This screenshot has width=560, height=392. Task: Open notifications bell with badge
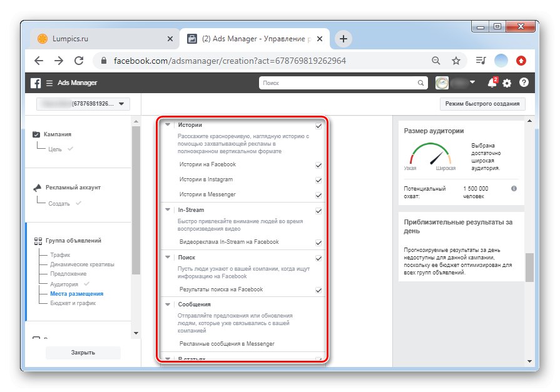click(x=492, y=83)
